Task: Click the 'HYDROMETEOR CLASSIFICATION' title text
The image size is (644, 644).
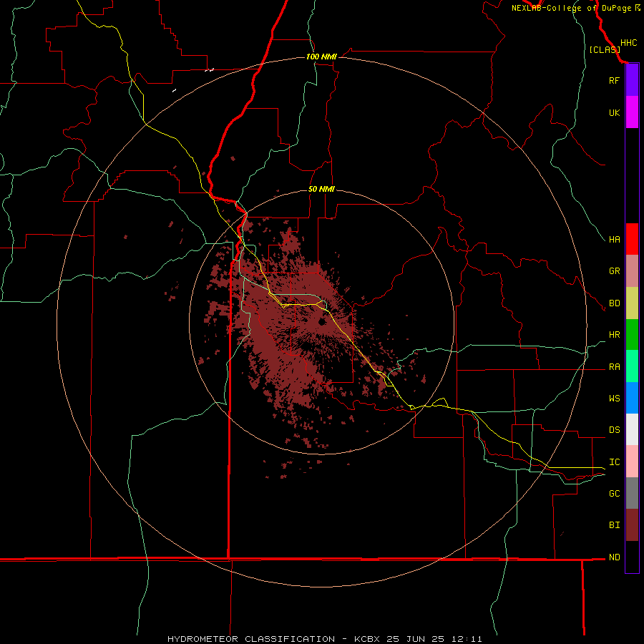Action: [x=251, y=639]
